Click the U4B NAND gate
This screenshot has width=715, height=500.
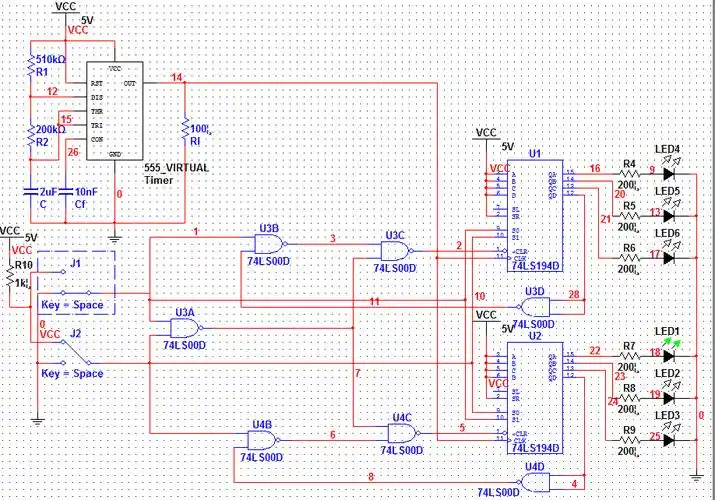click(263, 438)
